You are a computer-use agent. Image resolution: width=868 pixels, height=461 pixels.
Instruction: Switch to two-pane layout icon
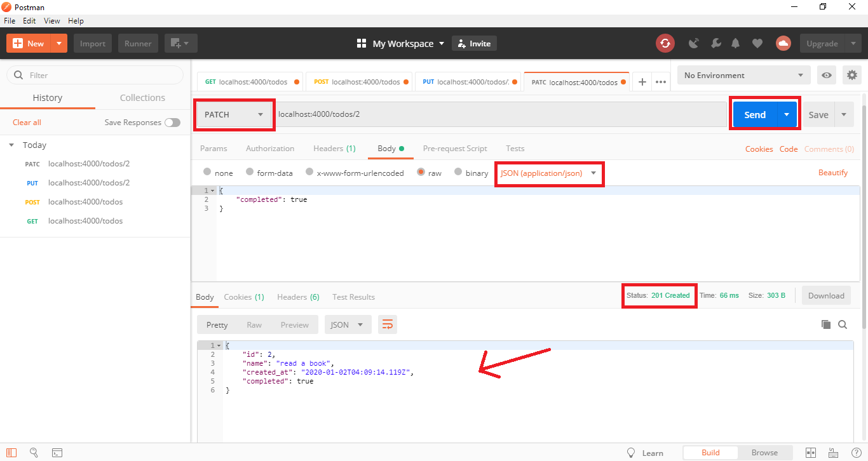(811, 453)
